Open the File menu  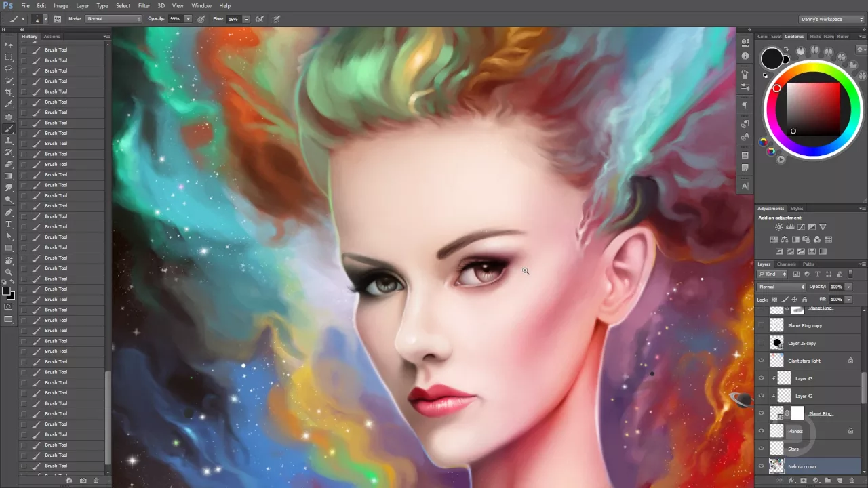(25, 5)
